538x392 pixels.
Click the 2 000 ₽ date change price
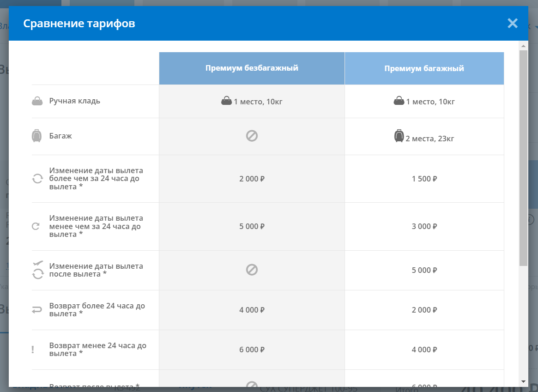(x=252, y=179)
